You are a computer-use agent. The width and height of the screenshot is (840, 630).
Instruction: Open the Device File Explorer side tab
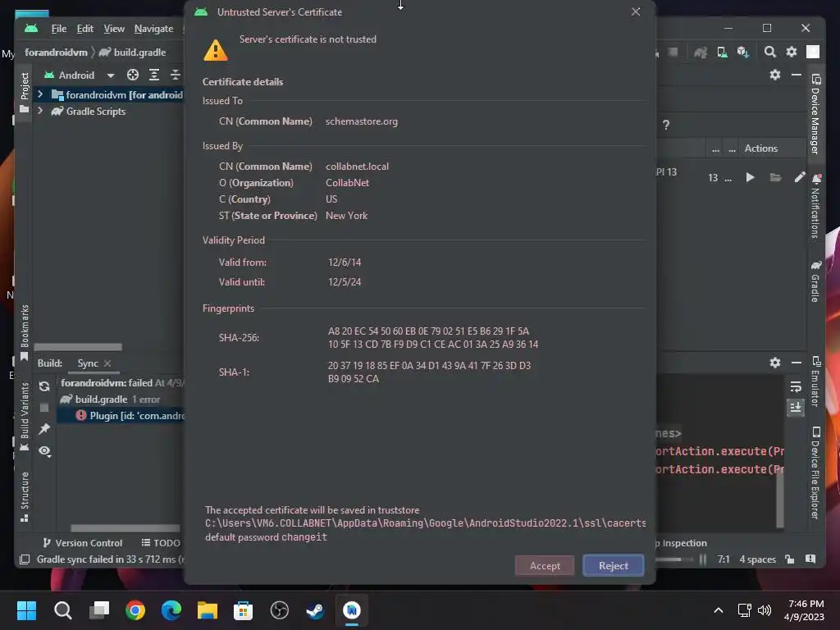(x=815, y=473)
